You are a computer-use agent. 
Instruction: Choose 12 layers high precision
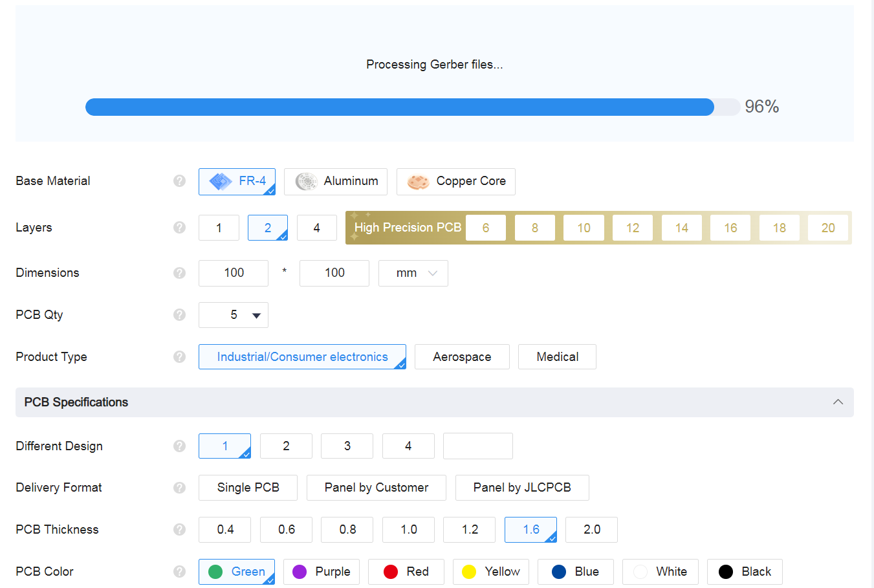point(633,228)
